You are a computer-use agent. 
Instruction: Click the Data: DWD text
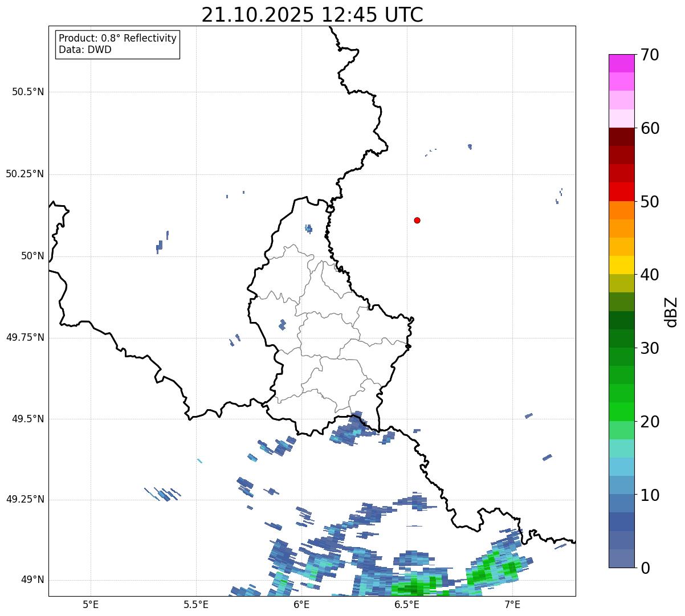coord(85,50)
